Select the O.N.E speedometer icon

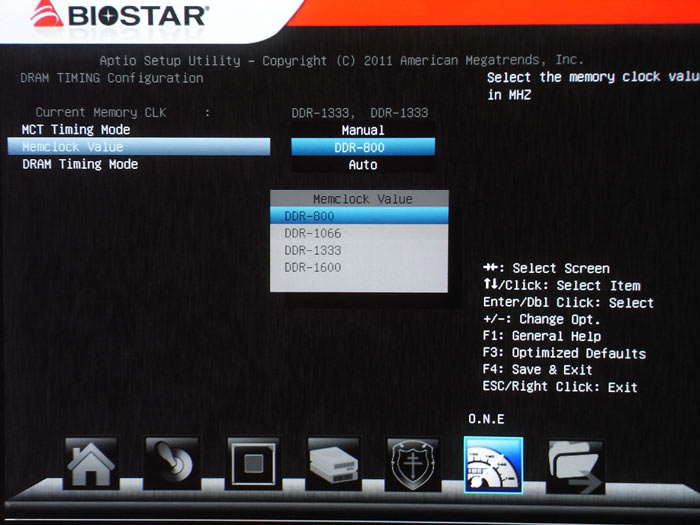[493, 465]
